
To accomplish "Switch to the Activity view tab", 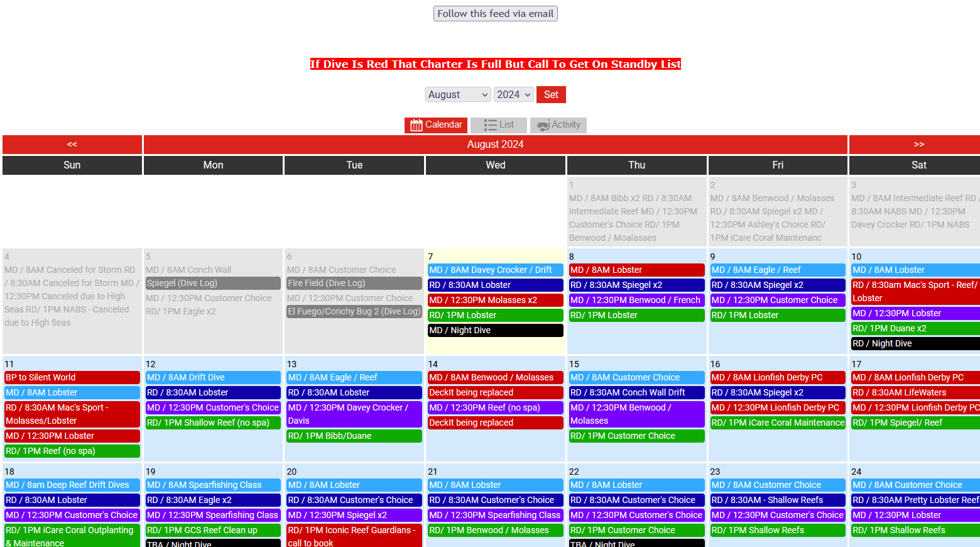I will coord(558,125).
